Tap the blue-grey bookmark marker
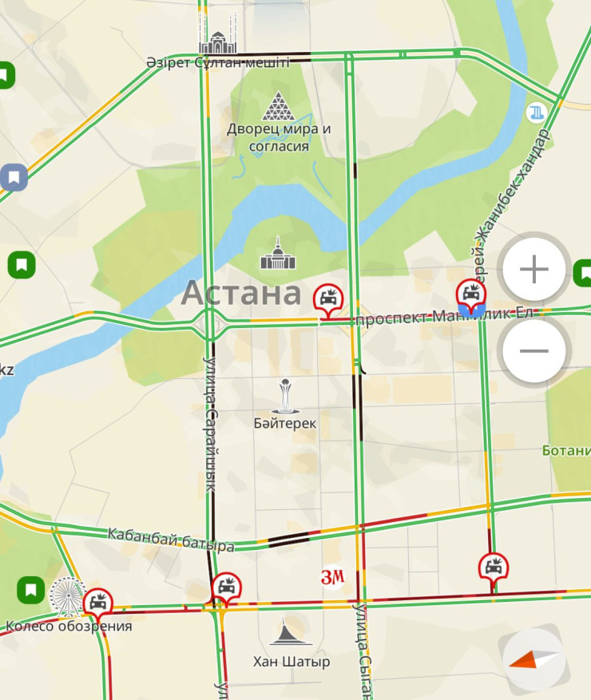This screenshot has width=591, height=700. click(x=14, y=177)
